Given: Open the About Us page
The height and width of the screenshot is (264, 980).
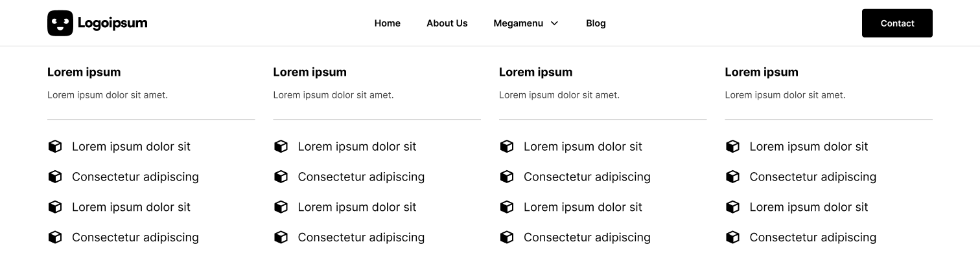Looking at the screenshot, I should pyautogui.click(x=447, y=23).
